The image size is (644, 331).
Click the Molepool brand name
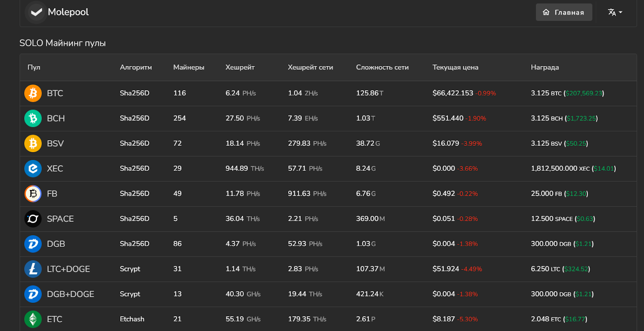coord(68,12)
